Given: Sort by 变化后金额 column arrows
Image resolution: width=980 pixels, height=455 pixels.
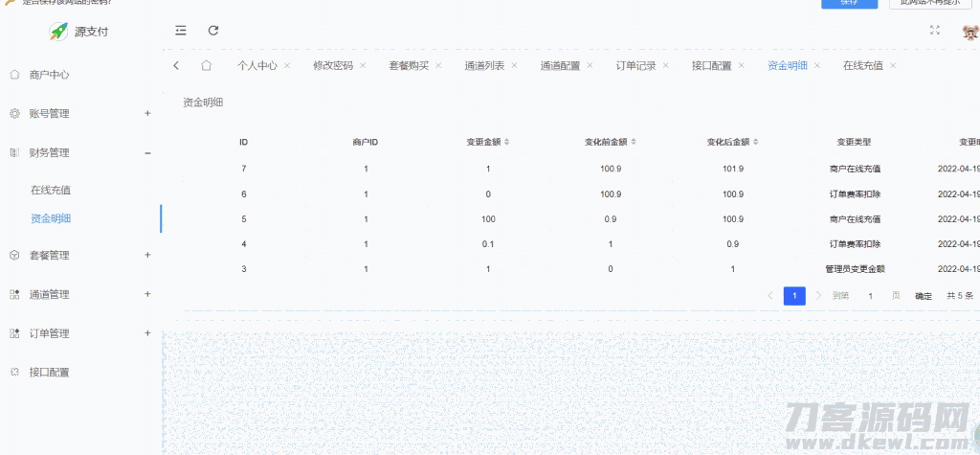Looking at the screenshot, I should (x=756, y=142).
